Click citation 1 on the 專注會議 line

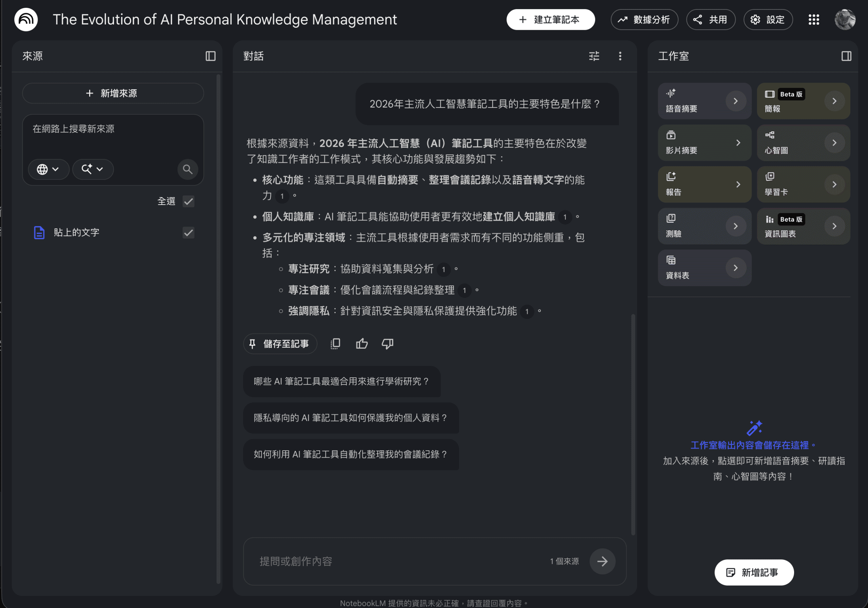464,290
